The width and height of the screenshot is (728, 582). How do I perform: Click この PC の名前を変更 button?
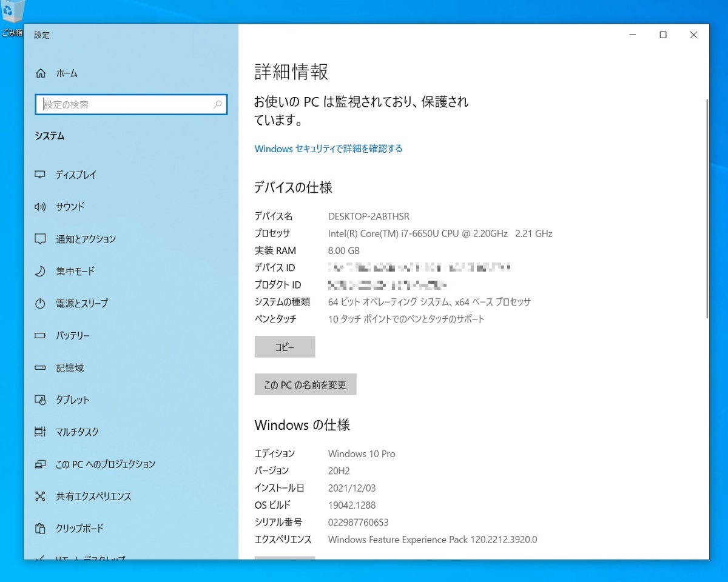click(305, 384)
